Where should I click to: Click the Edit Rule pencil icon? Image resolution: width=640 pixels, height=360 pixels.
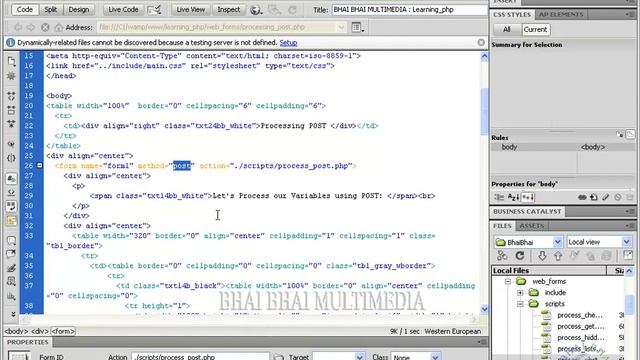point(606,197)
